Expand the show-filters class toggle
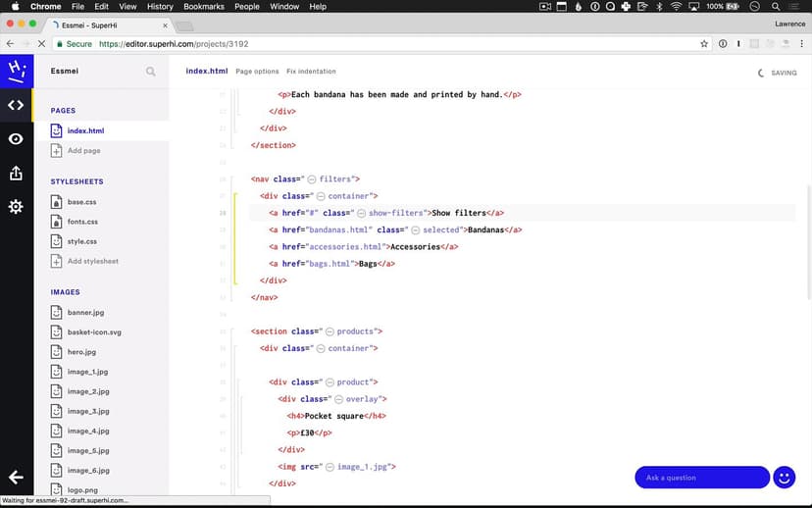Screen dimensions: 812x508 tap(361, 213)
